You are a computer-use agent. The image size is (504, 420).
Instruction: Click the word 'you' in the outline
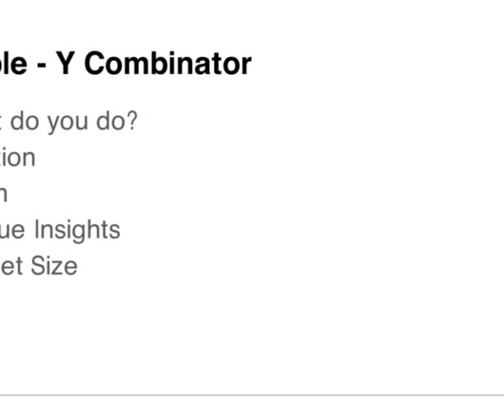pyautogui.click(x=68, y=124)
